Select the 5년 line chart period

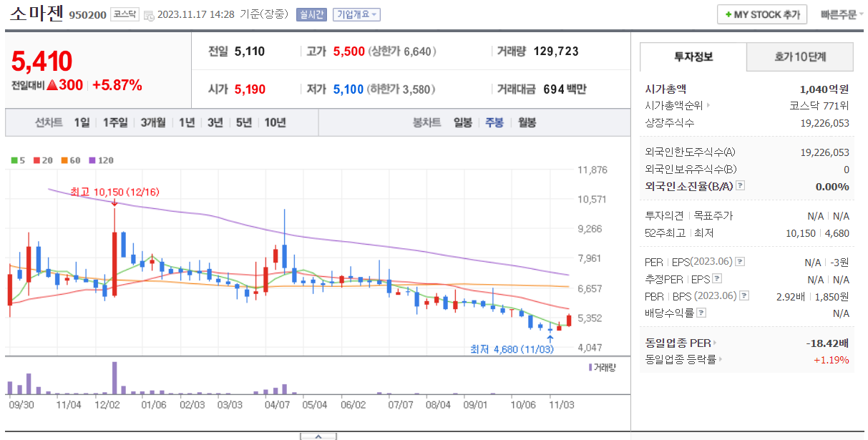pyautogui.click(x=244, y=122)
